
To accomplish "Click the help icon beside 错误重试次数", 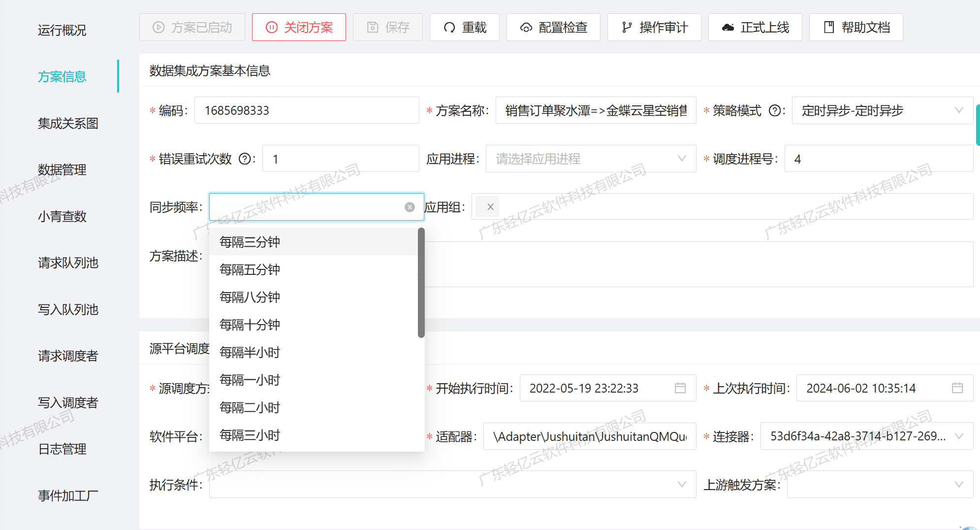I will pyautogui.click(x=245, y=159).
